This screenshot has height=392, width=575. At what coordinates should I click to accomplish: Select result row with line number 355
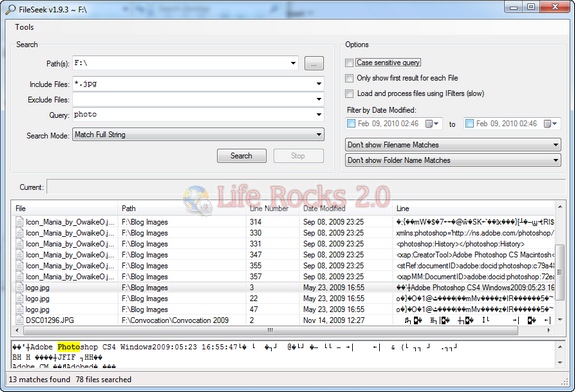point(284,266)
